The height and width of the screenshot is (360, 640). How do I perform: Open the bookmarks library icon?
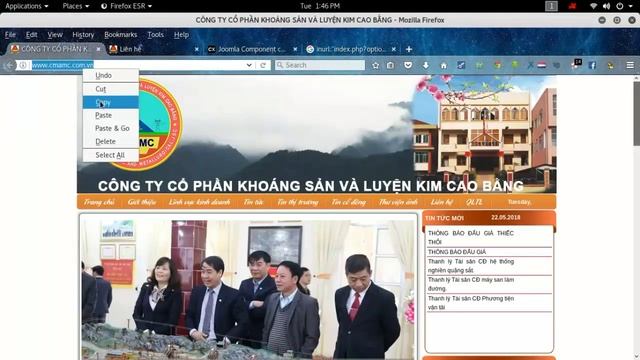coord(391,65)
